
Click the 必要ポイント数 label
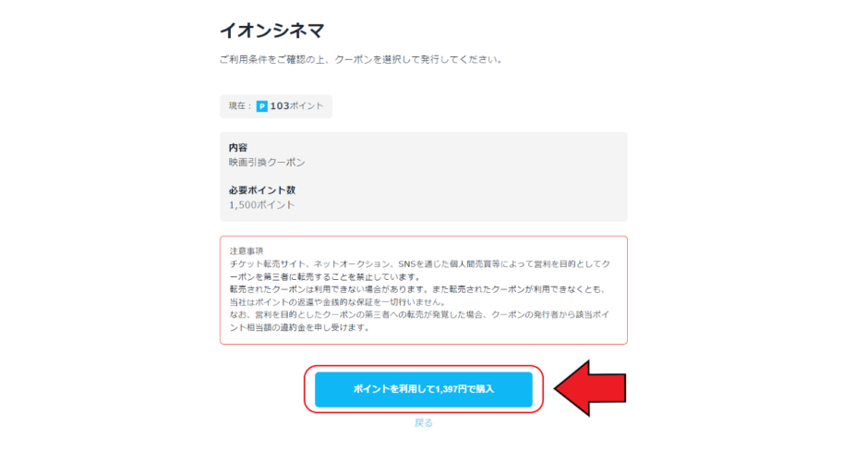pos(262,190)
